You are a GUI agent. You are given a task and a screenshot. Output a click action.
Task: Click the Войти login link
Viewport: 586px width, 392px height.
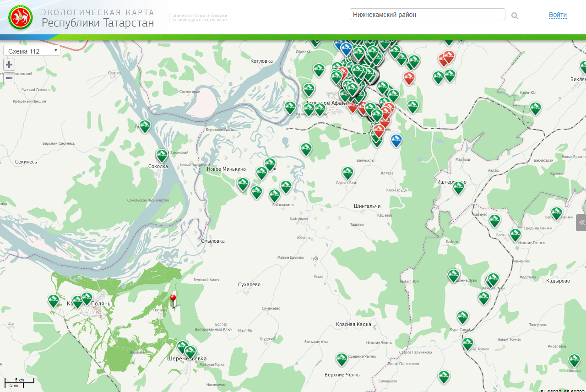pos(558,15)
